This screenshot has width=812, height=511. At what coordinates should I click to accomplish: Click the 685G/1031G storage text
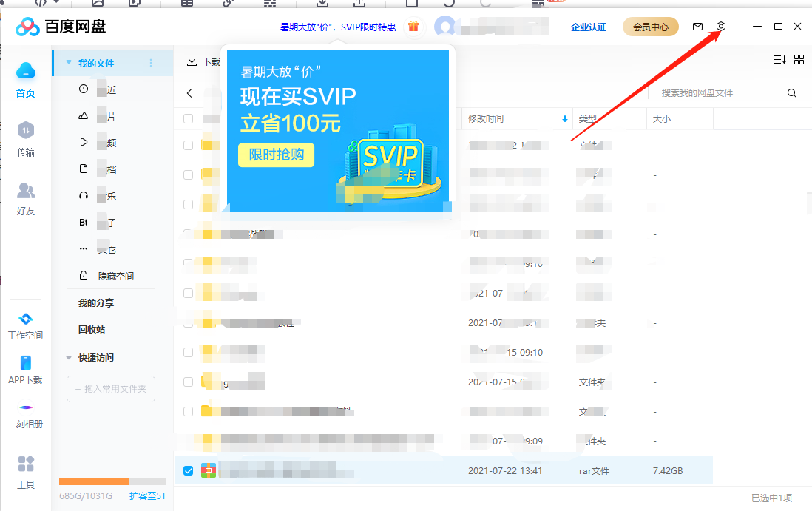pos(86,496)
